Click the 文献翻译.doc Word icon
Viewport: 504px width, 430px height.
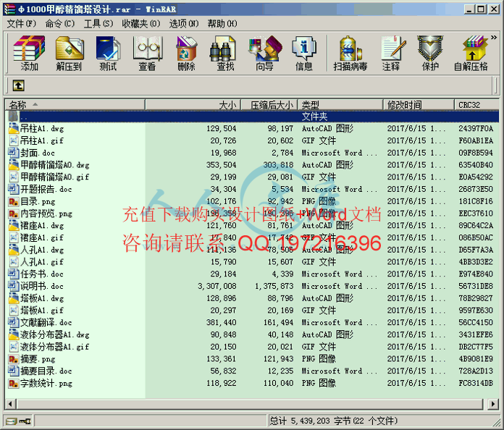(x=13, y=322)
